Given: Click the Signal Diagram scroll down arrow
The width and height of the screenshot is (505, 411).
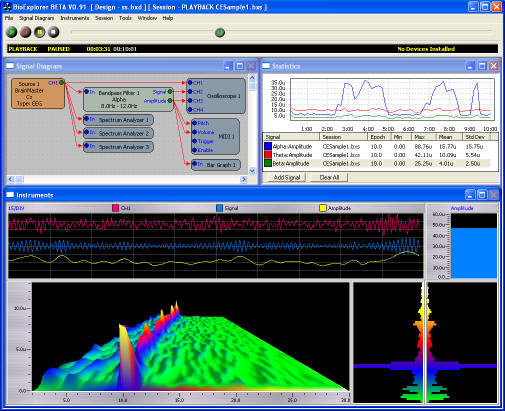Looking at the screenshot, I should [252, 171].
